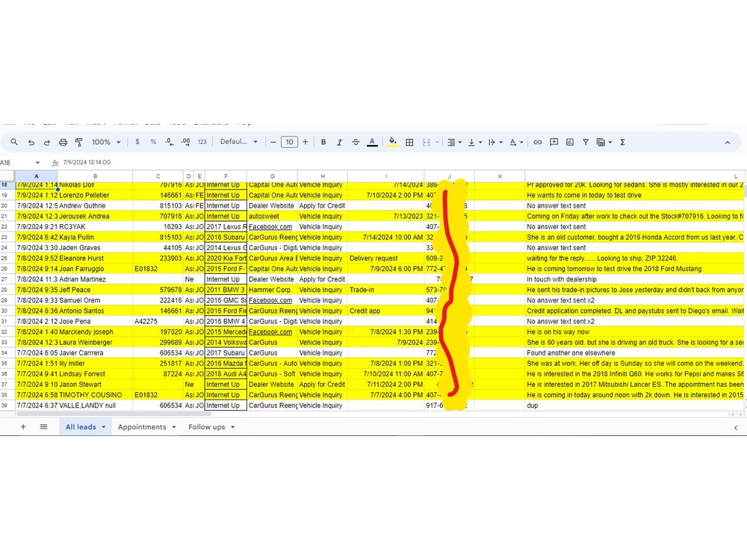The width and height of the screenshot is (747, 560).
Task: Print the spreadsheet
Action: click(x=63, y=142)
